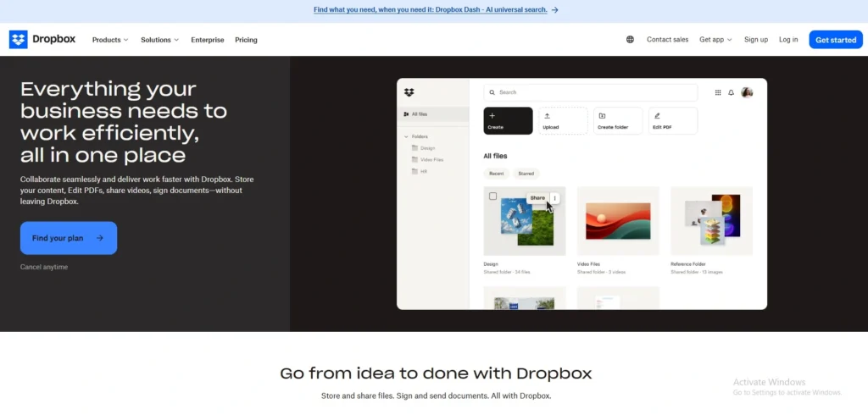Select the Starred filter tab
This screenshot has height=415, width=868.
[526, 174]
